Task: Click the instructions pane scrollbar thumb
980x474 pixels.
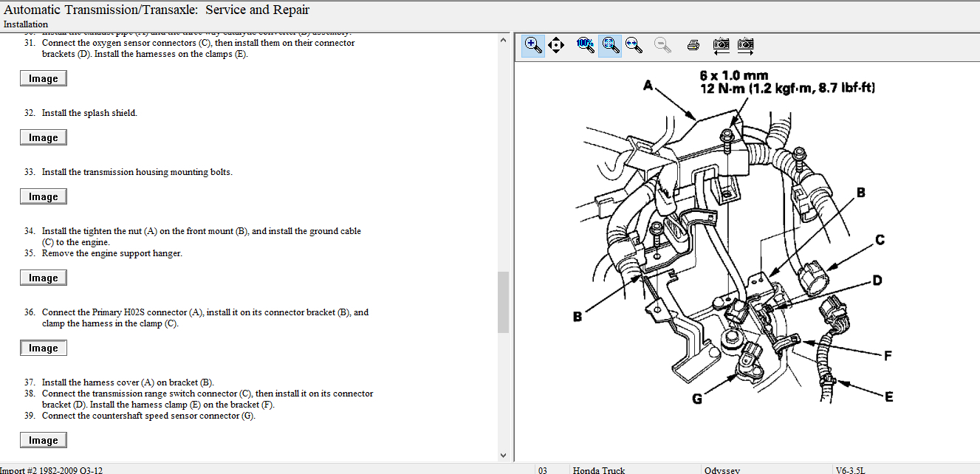Action: click(x=503, y=302)
